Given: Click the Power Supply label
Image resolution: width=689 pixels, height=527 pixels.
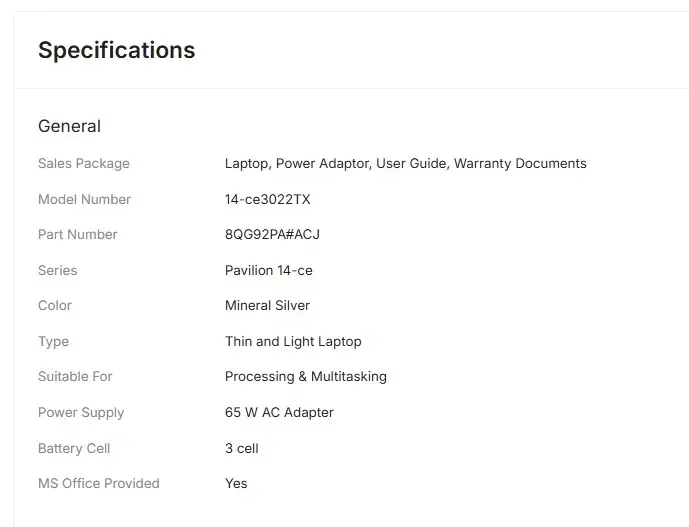Looking at the screenshot, I should (x=81, y=412).
